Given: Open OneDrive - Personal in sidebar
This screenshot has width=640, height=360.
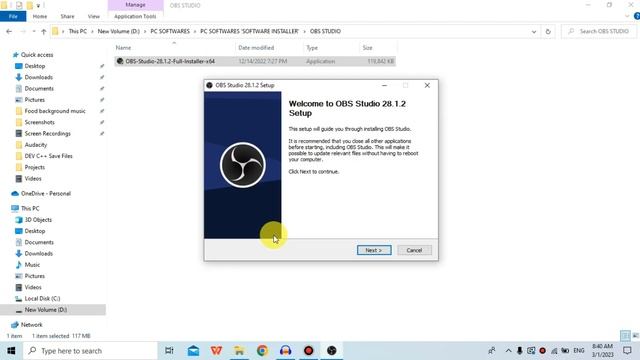Looking at the screenshot, I should [45, 193].
